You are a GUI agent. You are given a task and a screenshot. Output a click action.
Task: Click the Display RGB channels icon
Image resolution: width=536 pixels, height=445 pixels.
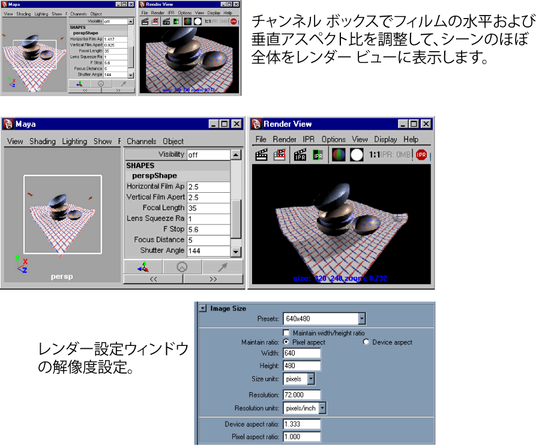pyautogui.click(x=338, y=155)
